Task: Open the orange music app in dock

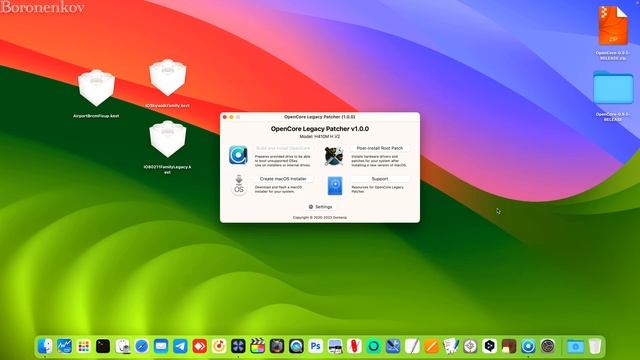Action: click(x=219, y=346)
